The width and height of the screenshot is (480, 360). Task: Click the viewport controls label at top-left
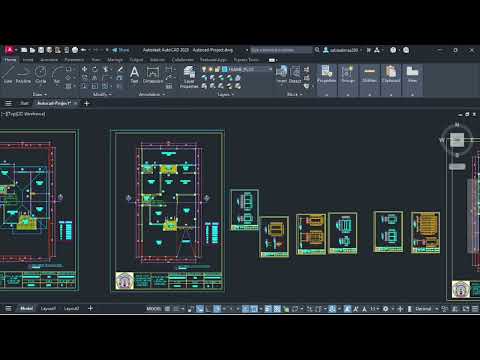tap(23, 114)
